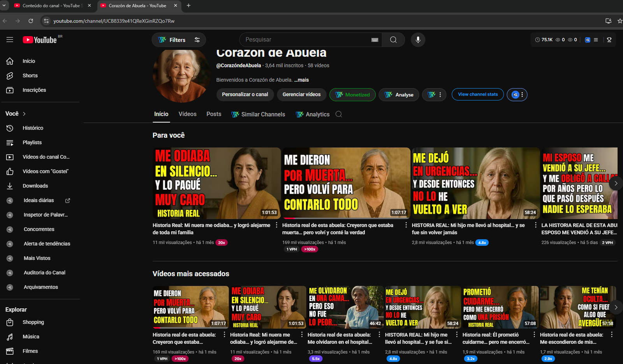Expand the Você section chevron

click(x=24, y=114)
